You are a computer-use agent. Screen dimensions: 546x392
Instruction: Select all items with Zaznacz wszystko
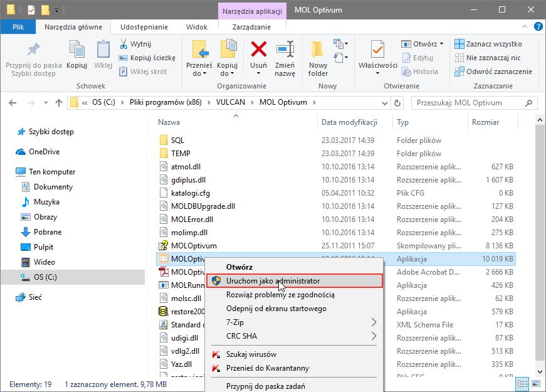(488, 44)
